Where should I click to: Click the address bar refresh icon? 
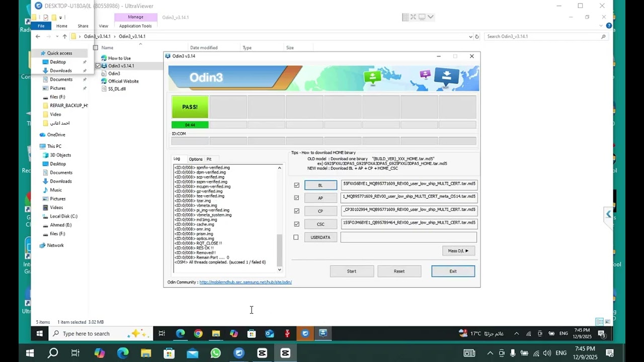[477, 36]
